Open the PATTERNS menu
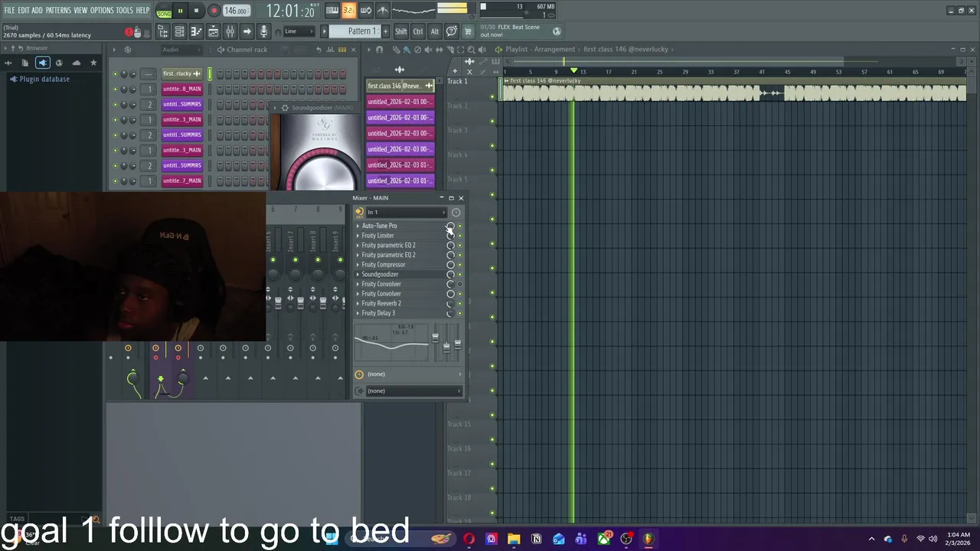980x551 pixels. [58, 10]
